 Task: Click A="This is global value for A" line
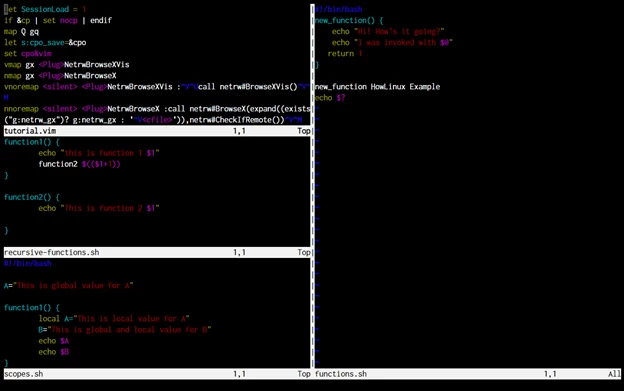tap(68, 286)
